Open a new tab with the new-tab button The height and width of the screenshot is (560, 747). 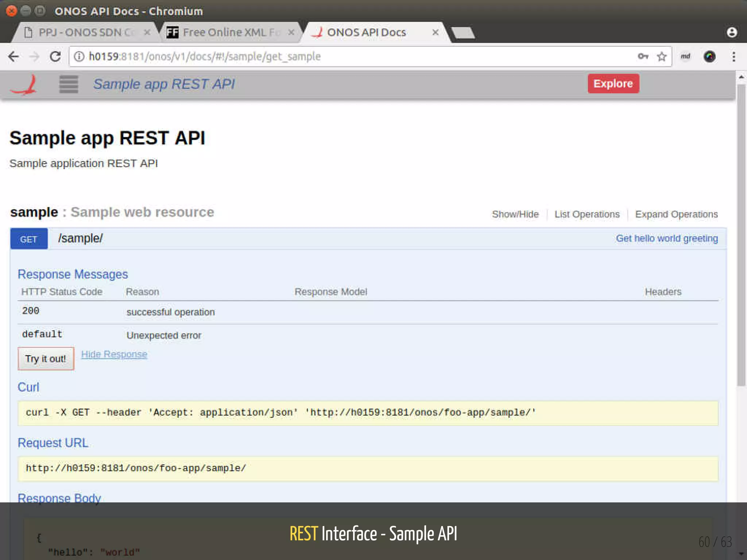point(463,32)
